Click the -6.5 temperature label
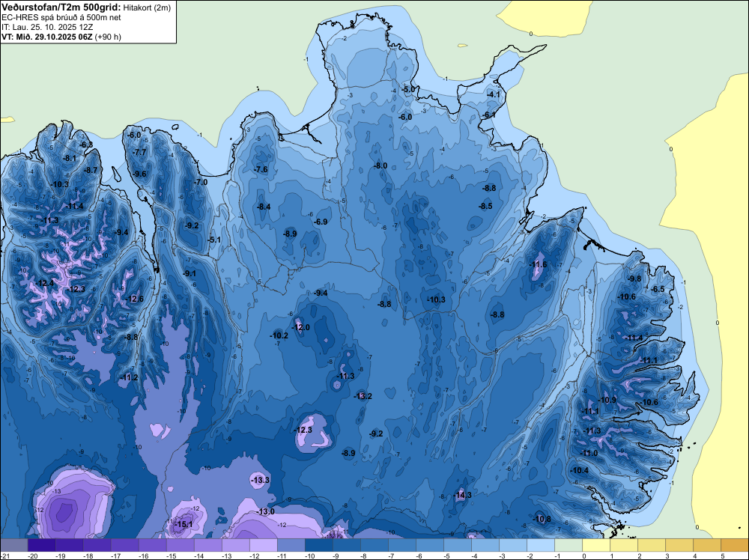The width and height of the screenshot is (749, 560). click(x=658, y=289)
